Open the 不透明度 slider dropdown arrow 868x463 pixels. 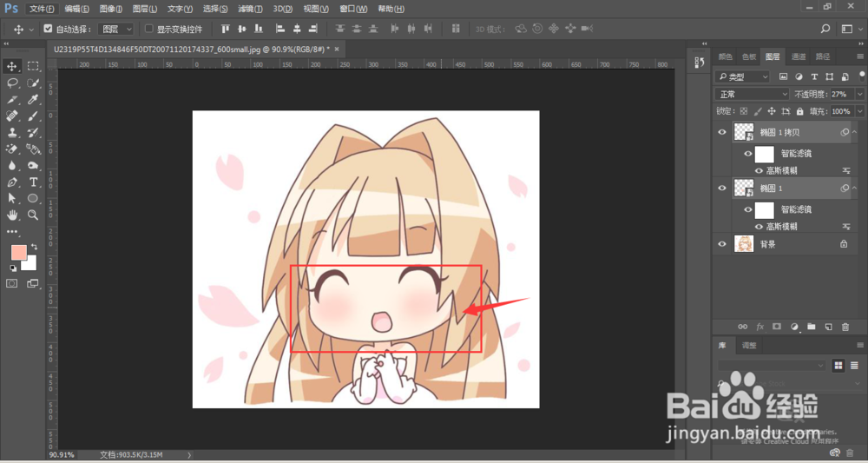(859, 94)
